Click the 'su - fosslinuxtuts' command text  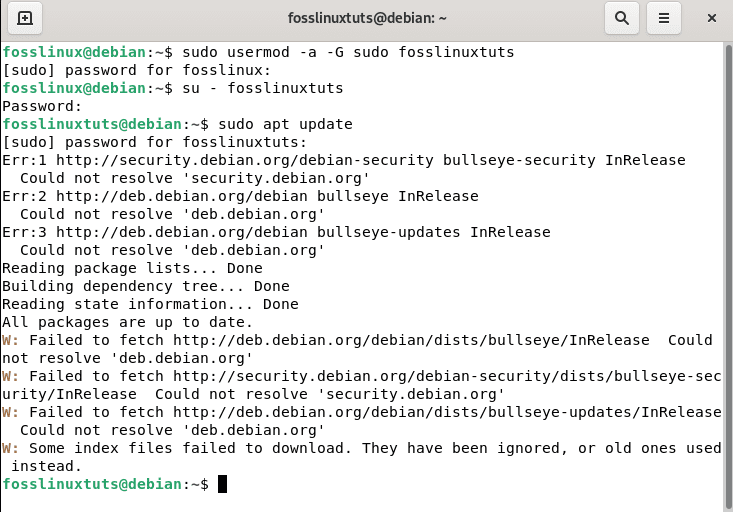(x=262, y=88)
